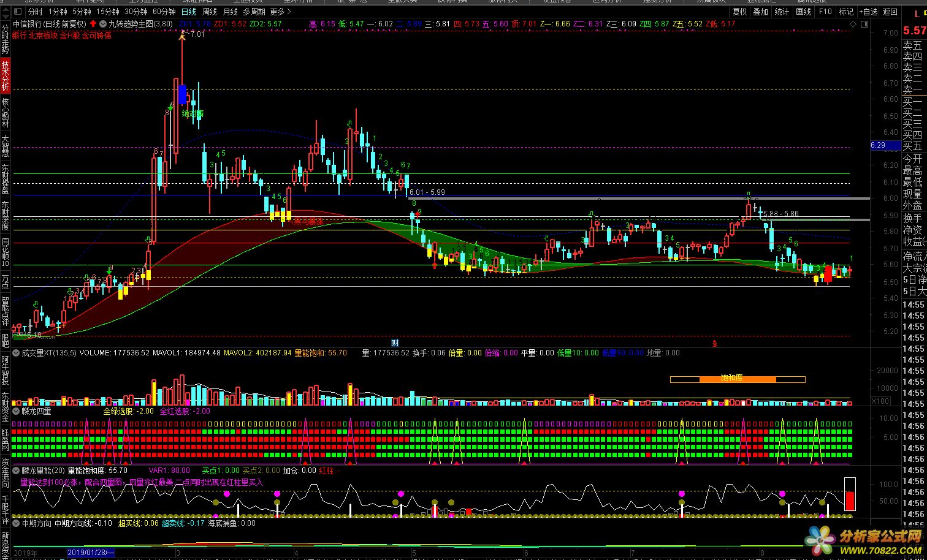Click the 中信银行(日线 前复权) title
This screenshot has width=927, height=560.
click(49, 24)
